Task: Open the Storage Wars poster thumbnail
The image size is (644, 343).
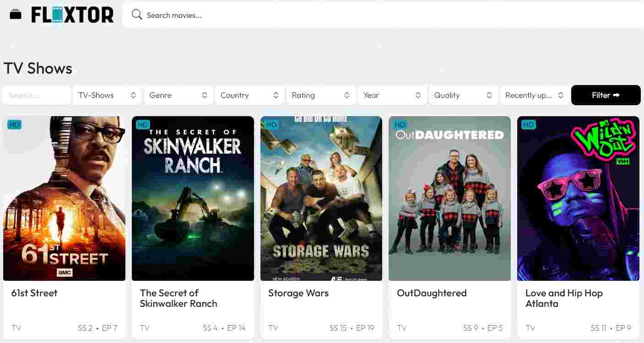Action: (x=321, y=198)
